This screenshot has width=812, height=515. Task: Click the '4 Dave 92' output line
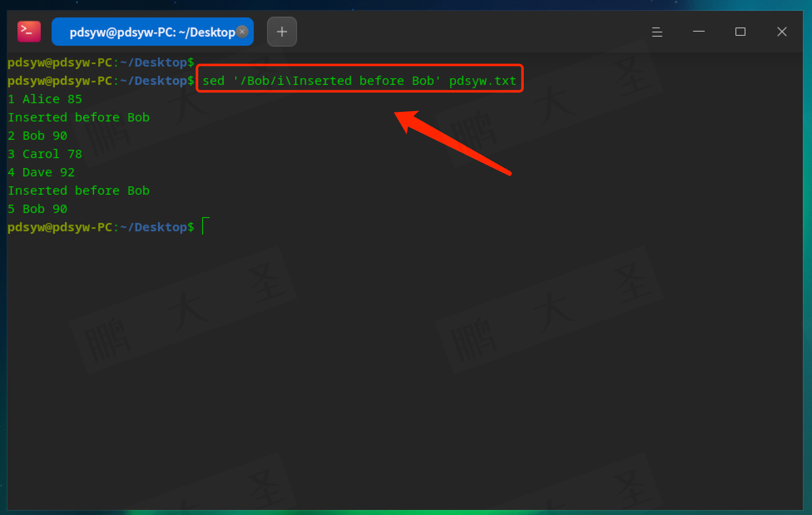pyautogui.click(x=41, y=172)
